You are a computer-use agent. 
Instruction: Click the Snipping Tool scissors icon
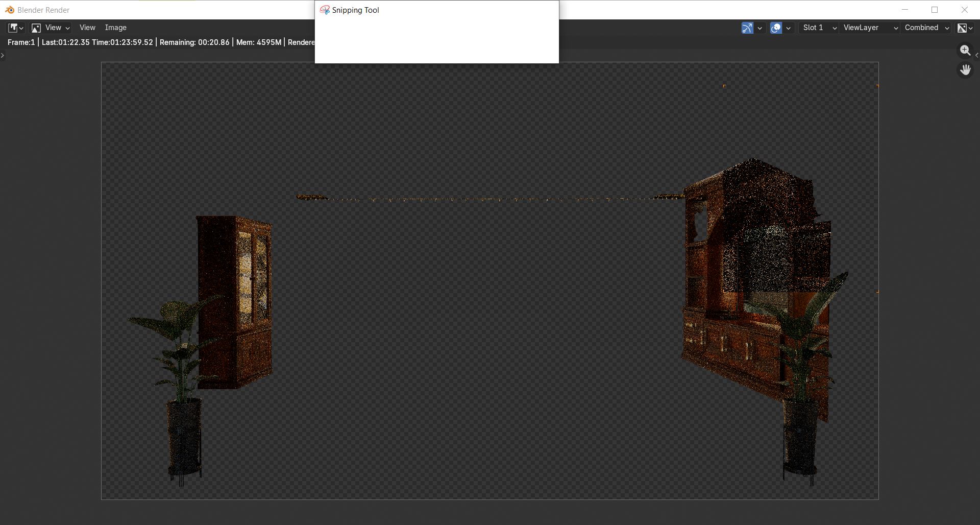pyautogui.click(x=325, y=10)
